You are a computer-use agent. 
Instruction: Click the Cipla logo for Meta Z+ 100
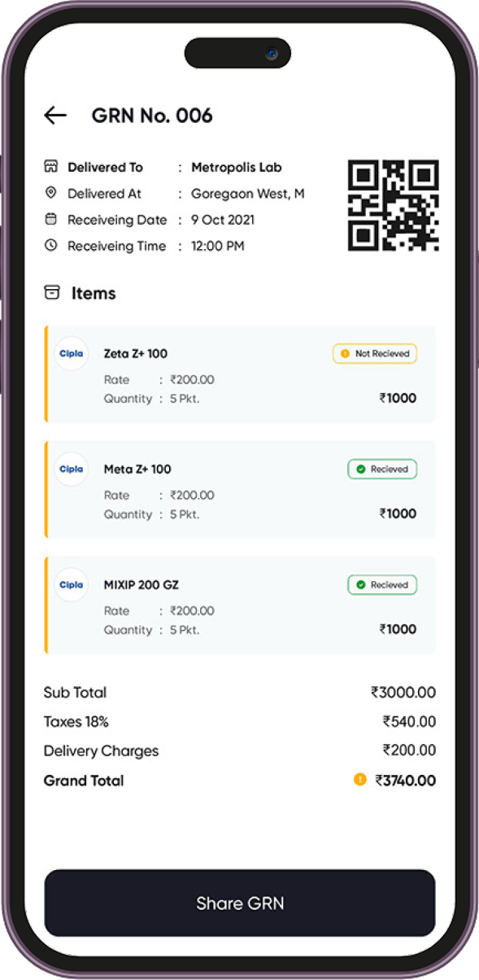pos(72,470)
